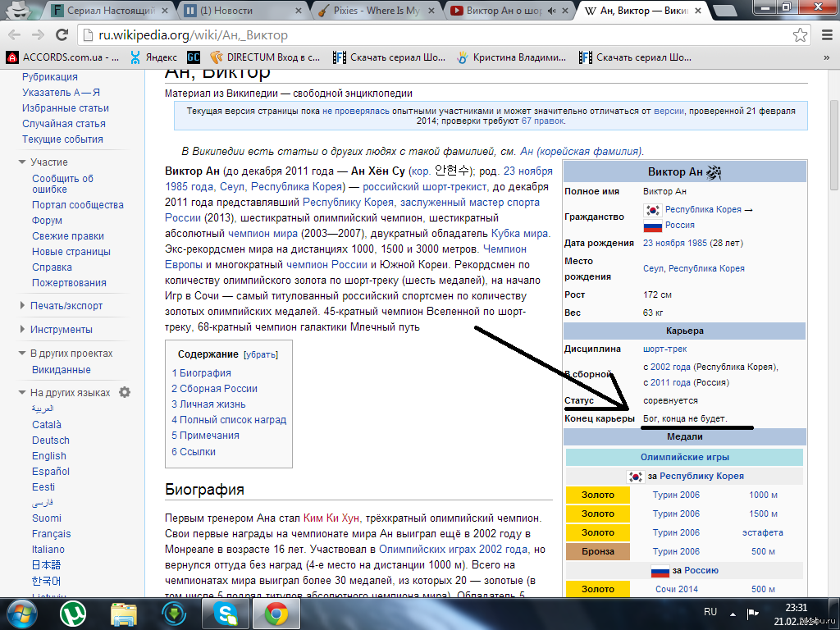Click the Korea flag beside 'за Республику Корея'
Screen dimensions: 840x630
636,477
